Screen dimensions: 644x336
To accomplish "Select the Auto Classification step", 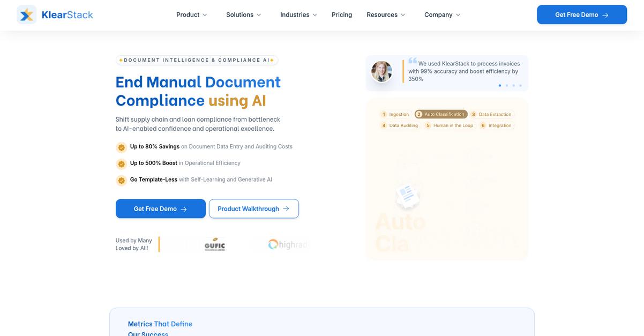I will click(441, 114).
